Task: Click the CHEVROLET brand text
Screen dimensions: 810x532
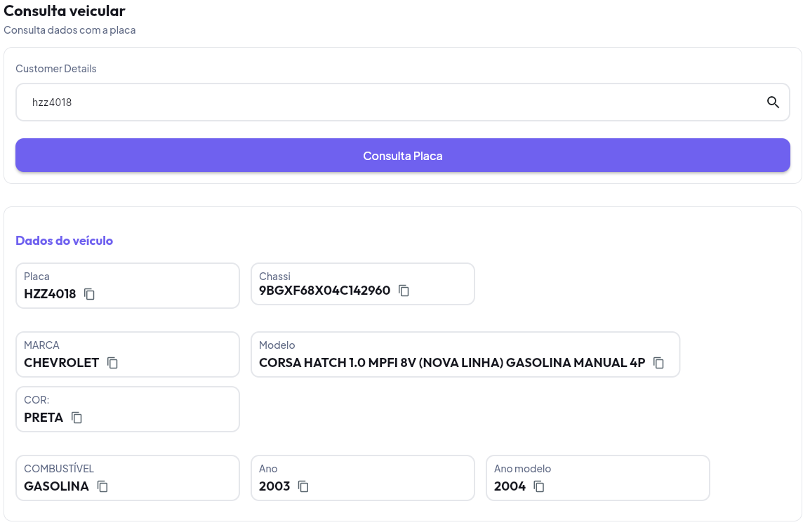Action: 61,363
